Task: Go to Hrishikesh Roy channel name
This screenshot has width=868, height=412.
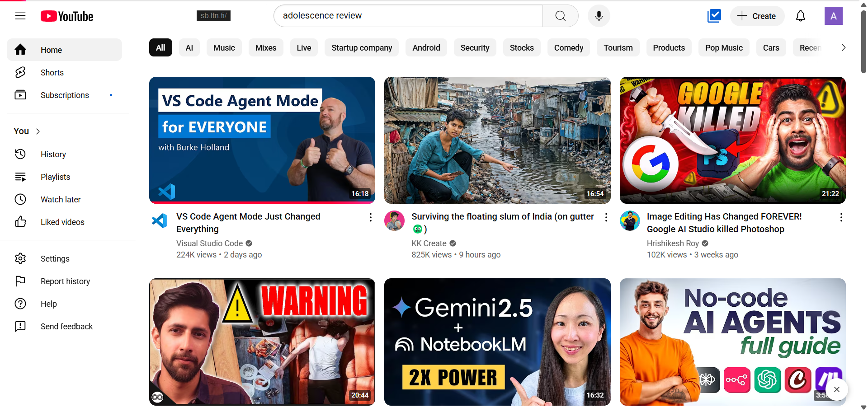Action: (x=673, y=243)
